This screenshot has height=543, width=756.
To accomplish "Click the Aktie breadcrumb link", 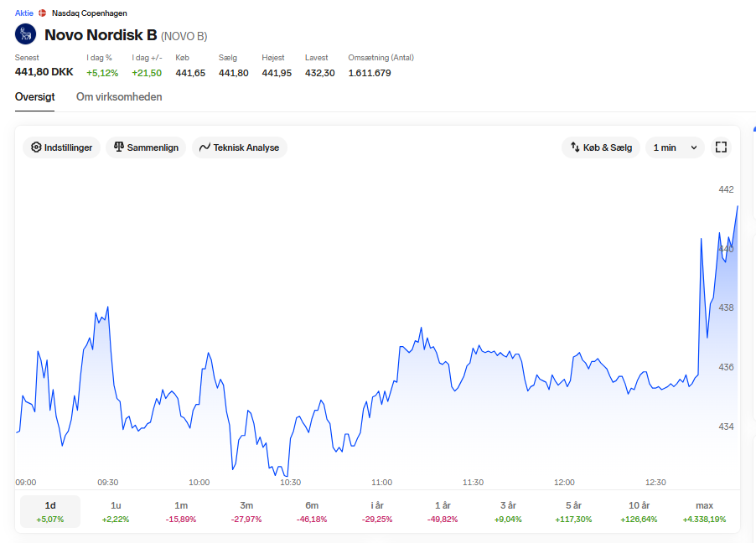I will [x=24, y=13].
